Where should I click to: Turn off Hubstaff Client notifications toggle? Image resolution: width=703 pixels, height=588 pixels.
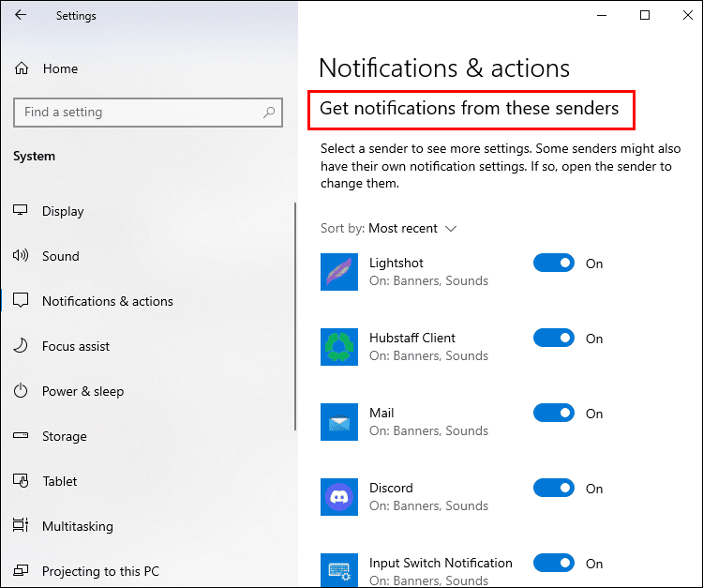pyautogui.click(x=554, y=338)
